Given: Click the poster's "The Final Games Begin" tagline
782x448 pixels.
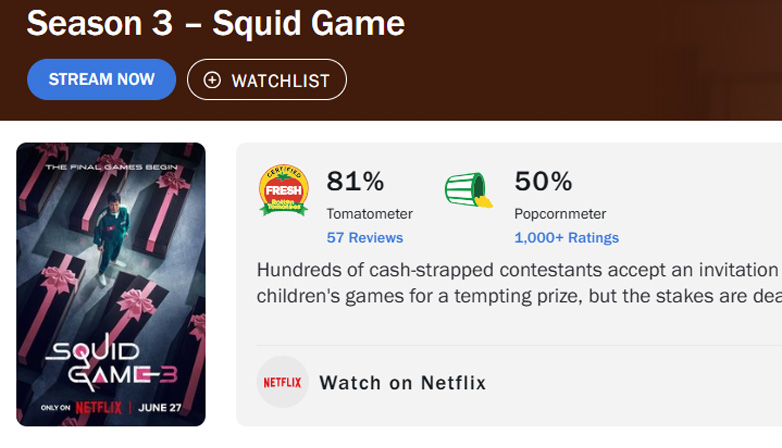Looking at the screenshot, I should tap(111, 164).
